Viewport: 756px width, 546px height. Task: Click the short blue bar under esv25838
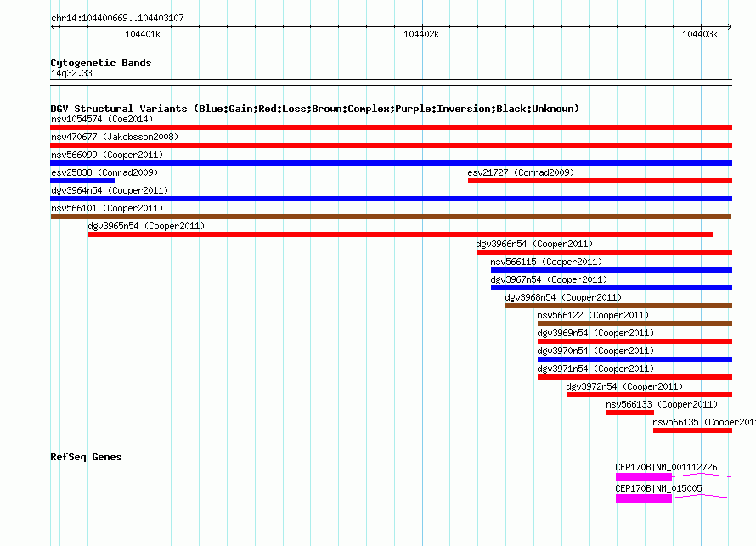[82, 181]
